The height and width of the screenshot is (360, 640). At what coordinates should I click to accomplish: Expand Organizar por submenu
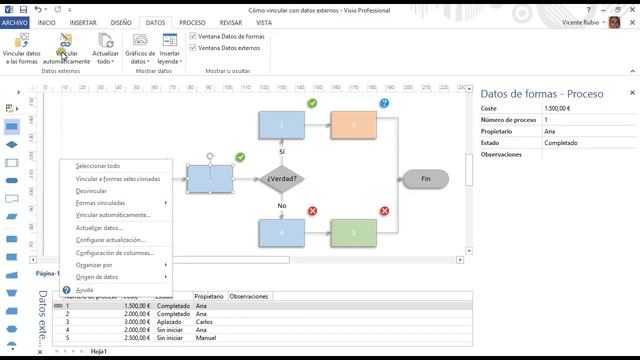tap(116, 265)
